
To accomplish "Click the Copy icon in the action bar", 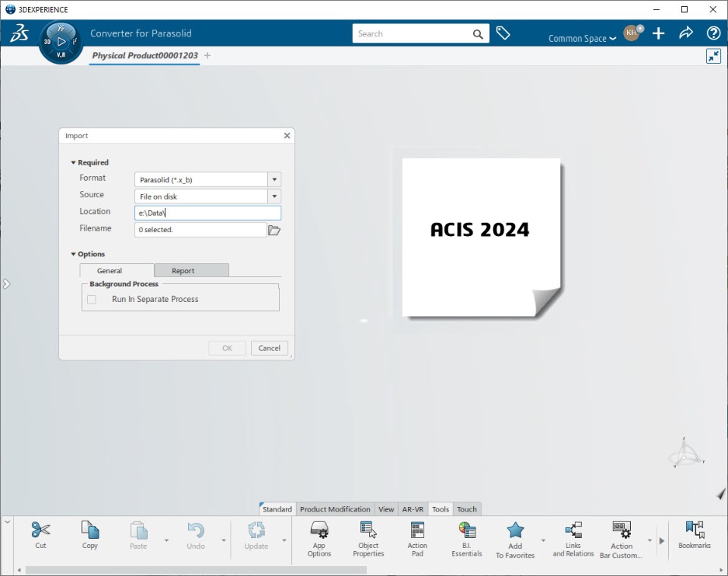I will (89, 530).
